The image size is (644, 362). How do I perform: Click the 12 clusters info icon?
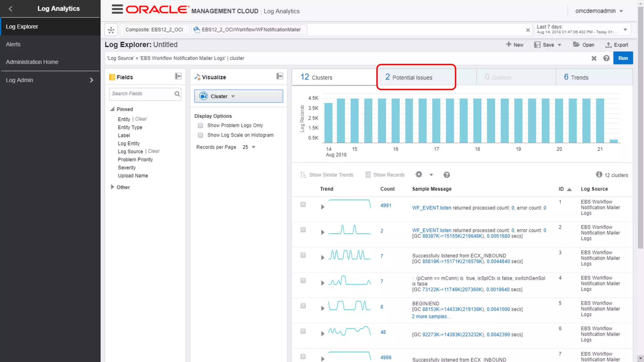599,174
